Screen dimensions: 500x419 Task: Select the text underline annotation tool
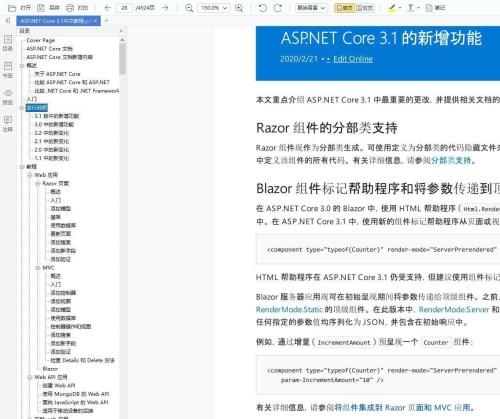(x=411, y=8)
